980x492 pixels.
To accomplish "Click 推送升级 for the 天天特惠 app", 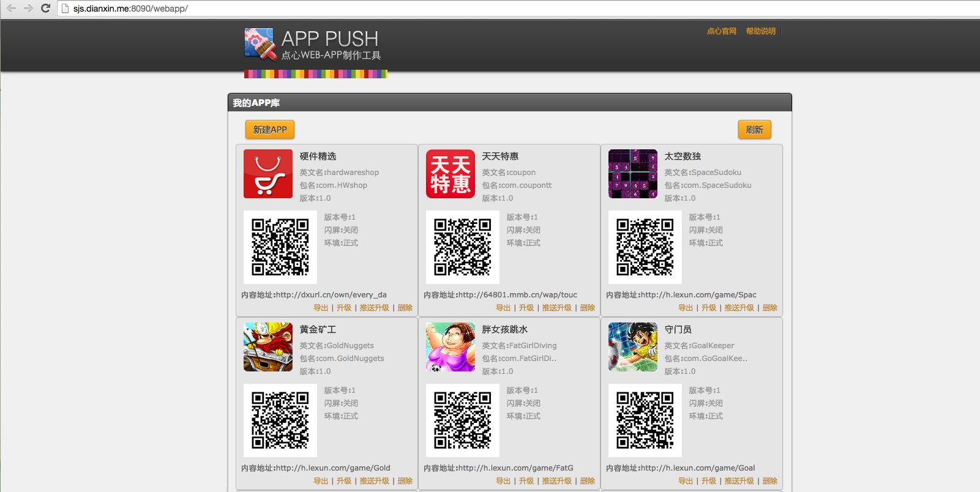I will [x=557, y=308].
